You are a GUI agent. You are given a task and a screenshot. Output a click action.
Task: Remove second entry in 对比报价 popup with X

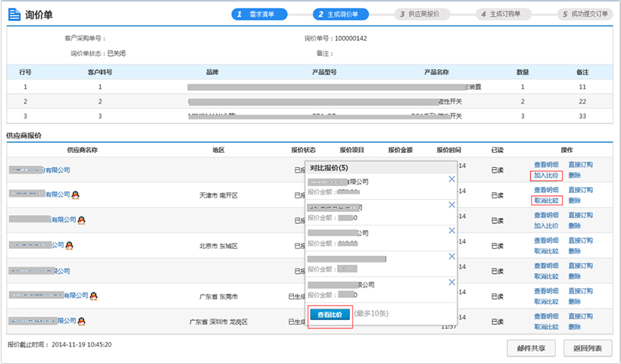tap(451, 205)
